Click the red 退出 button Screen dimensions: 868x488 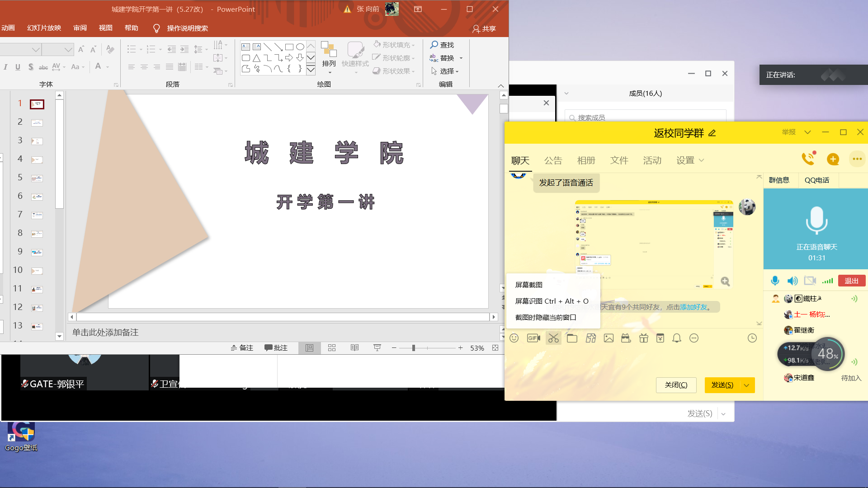coord(851,281)
